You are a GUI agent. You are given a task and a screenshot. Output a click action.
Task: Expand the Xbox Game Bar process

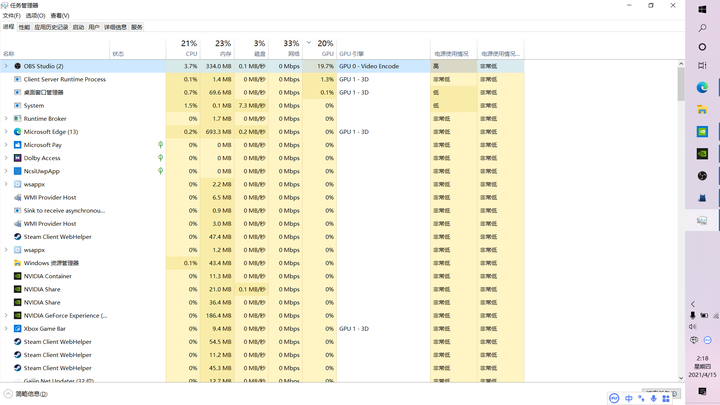point(6,329)
